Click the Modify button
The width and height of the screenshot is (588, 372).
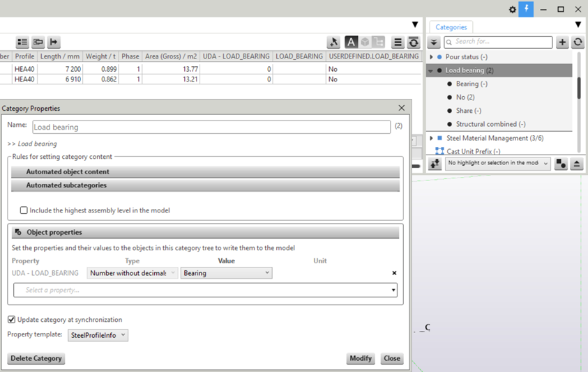pos(361,359)
